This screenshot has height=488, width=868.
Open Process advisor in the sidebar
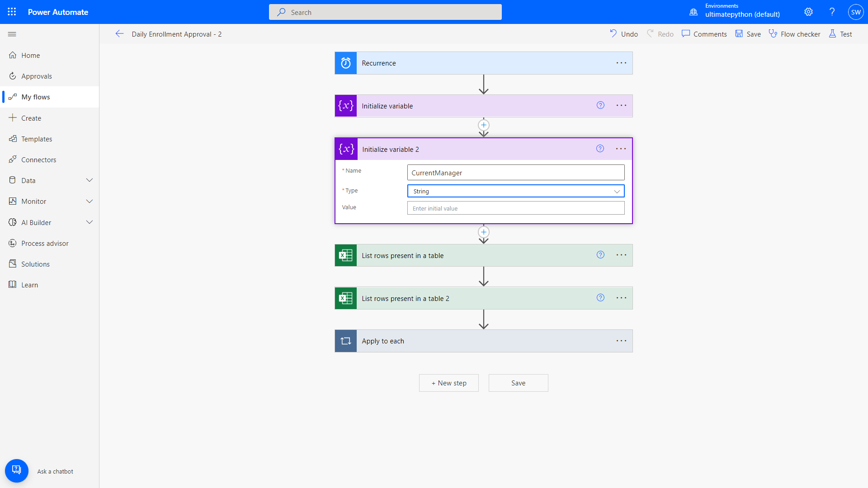(x=50, y=243)
